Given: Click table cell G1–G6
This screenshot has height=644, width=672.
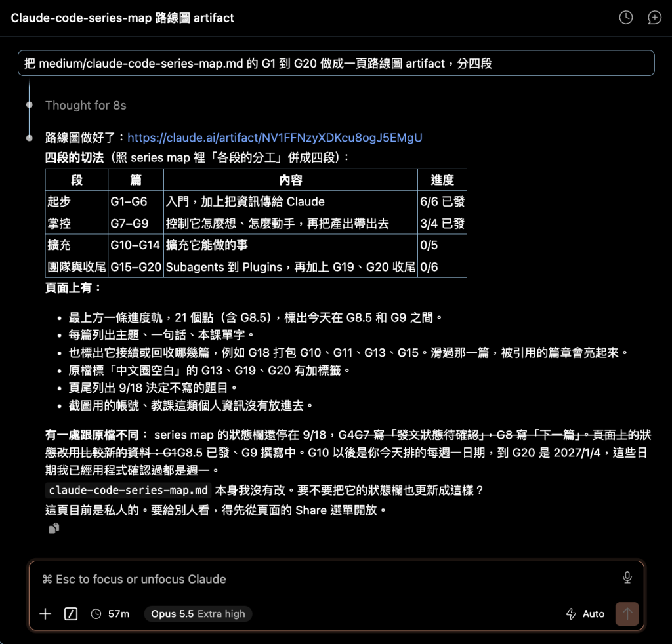Looking at the screenshot, I should pos(136,201).
